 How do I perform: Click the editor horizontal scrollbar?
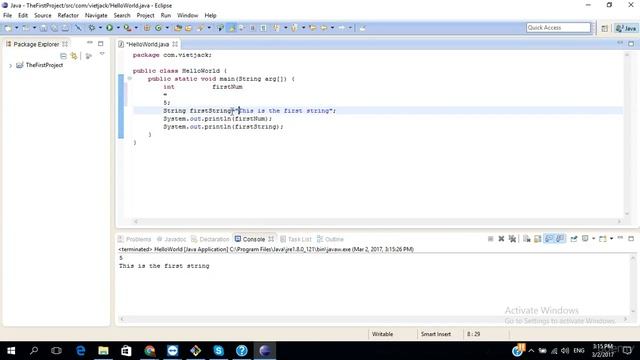point(378,222)
